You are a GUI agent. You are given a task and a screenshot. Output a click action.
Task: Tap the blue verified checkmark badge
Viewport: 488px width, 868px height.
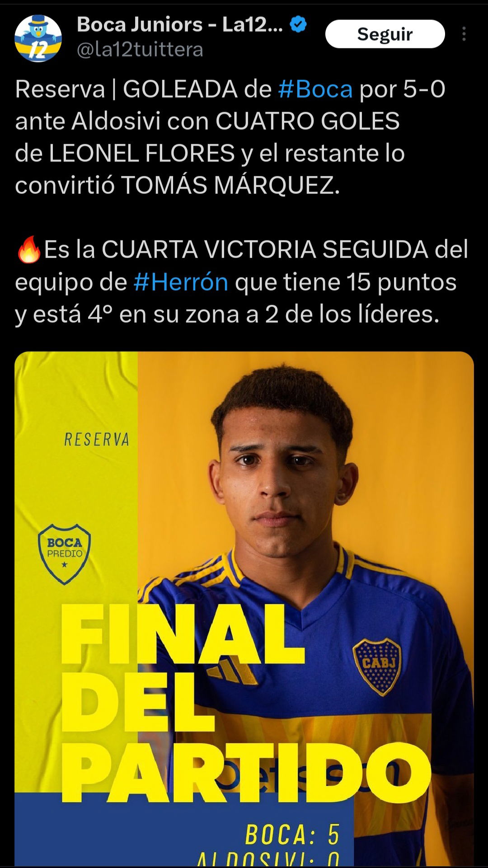298,24
